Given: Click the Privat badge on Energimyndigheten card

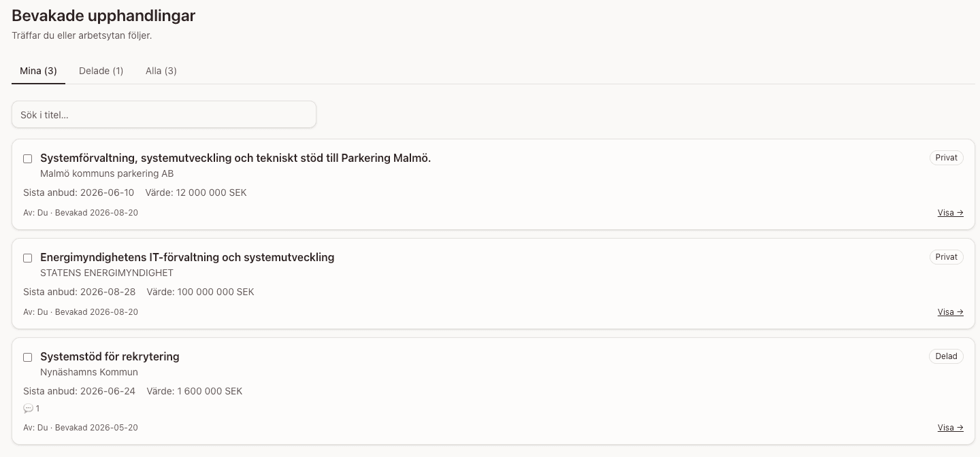Looking at the screenshot, I should point(946,257).
